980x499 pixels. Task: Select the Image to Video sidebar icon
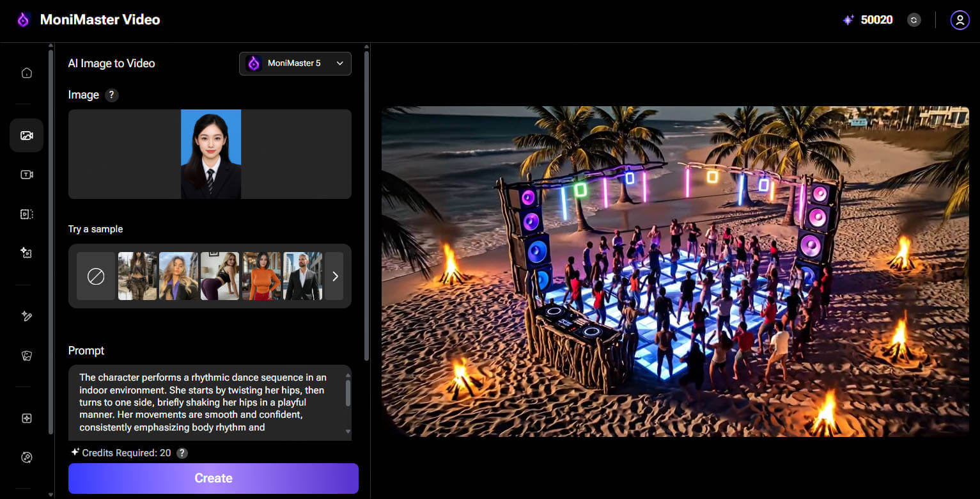pos(26,136)
